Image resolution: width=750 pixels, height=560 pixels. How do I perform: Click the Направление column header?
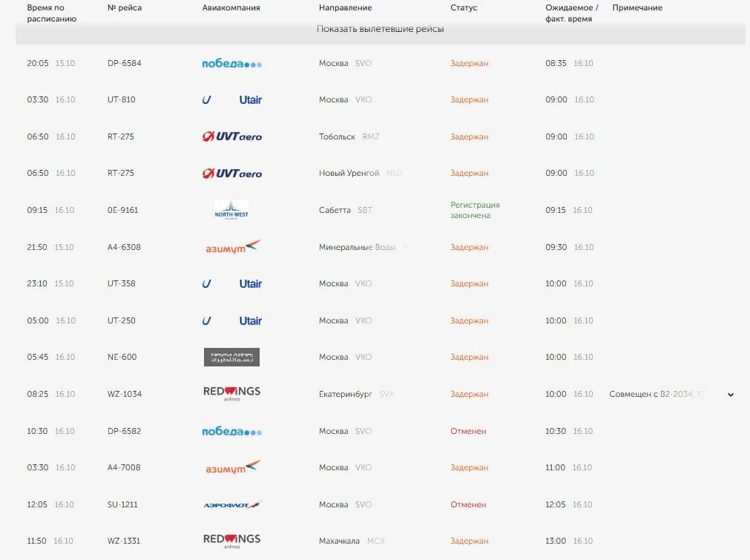coord(346,7)
